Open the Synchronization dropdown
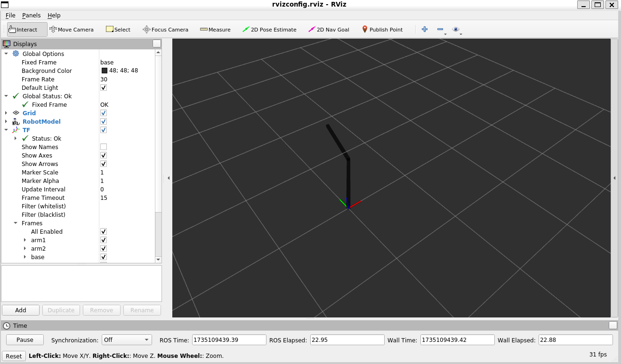Image resolution: width=621 pixels, height=364 pixels. (x=127, y=340)
